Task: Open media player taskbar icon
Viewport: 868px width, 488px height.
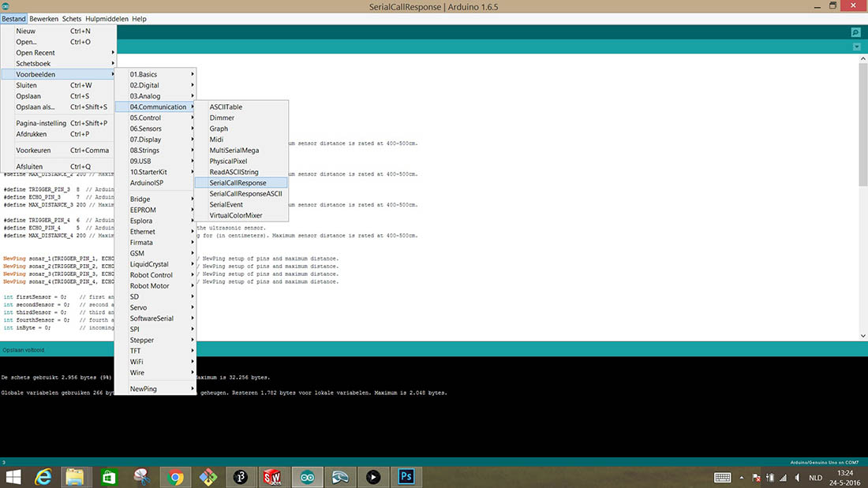Action: click(x=373, y=477)
